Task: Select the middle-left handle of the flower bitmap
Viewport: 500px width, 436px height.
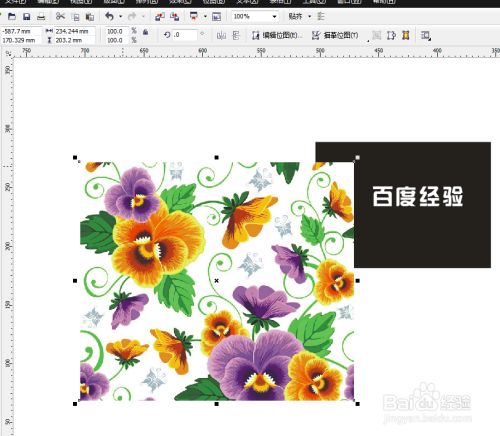Action: coord(75,281)
